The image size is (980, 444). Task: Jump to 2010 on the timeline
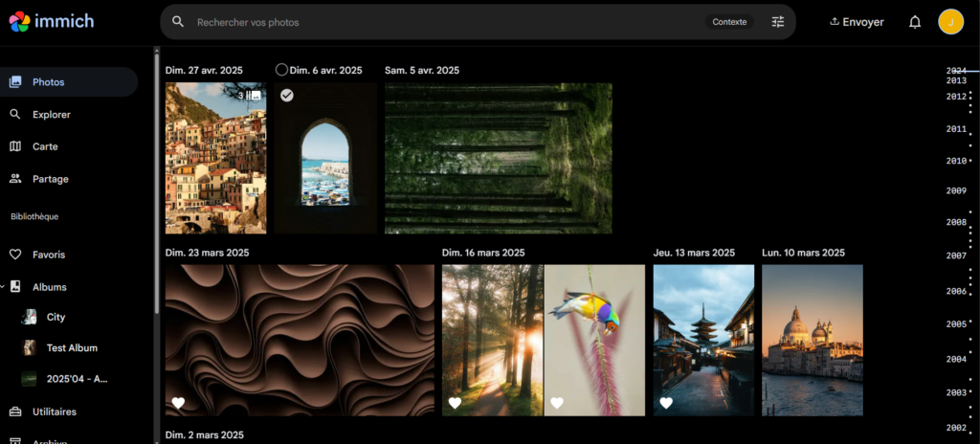tap(956, 161)
